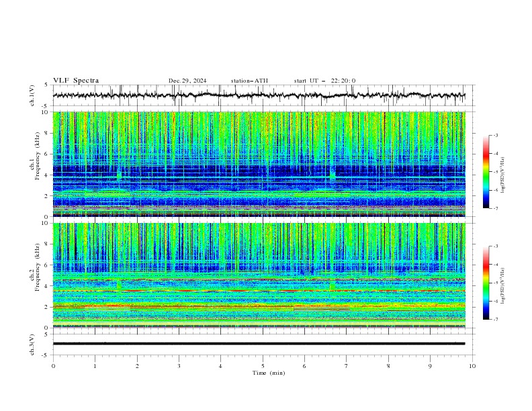532x411 pixels.
Task: Click the "-7" value on the lower color bar
Action: (495, 319)
